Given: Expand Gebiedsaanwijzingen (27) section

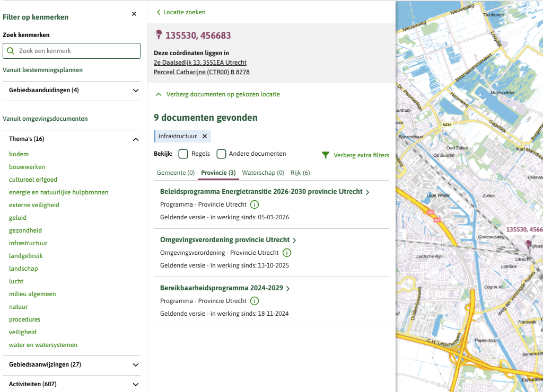Looking at the screenshot, I should (136, 365).
